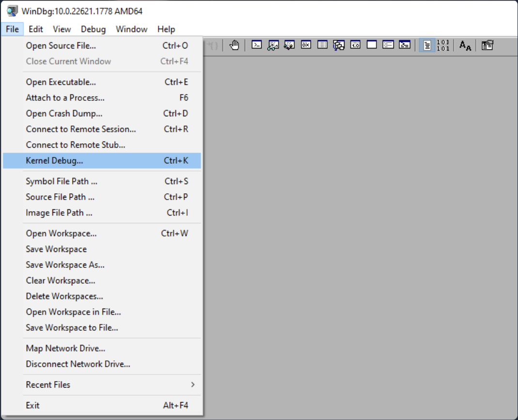Open the Disassembly window toolbar icon

point(356,45)
